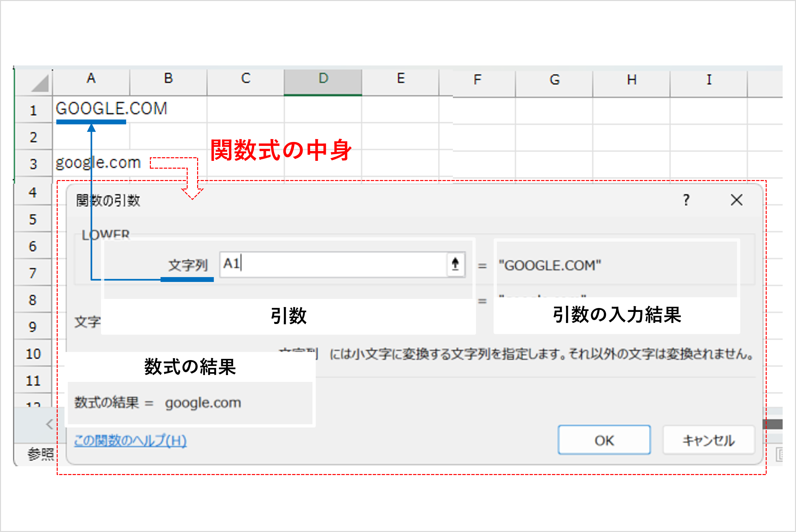796x532 pixels.
Task: Click the Help question mark icon in dialog title
Action: (x=686, y=201)
